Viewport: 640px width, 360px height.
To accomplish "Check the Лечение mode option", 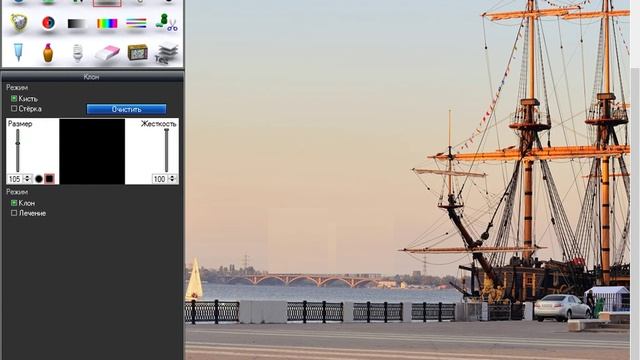I will [x=14, y=213].
